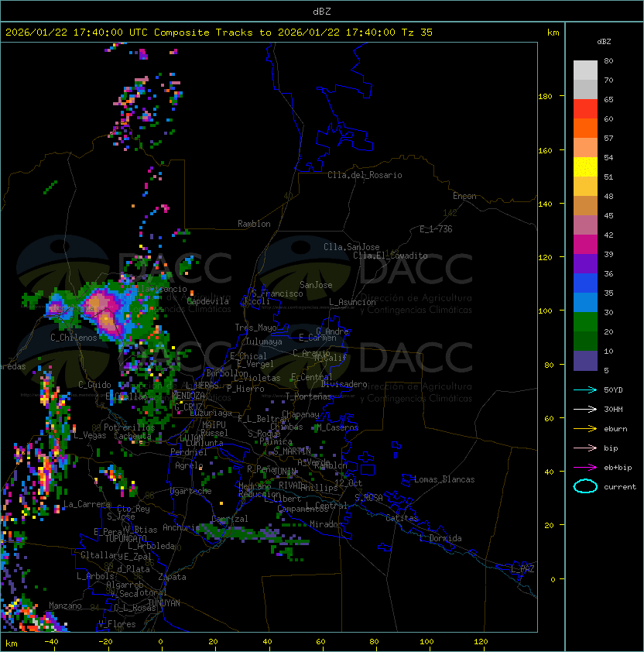Click the 'Divisadero' map label
Image resolution: width=644 pixels, height=652 pixels.
(344, 384)
